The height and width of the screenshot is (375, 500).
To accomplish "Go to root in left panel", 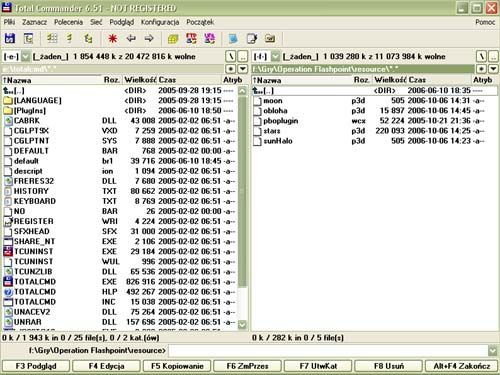I will coord(231,56).
